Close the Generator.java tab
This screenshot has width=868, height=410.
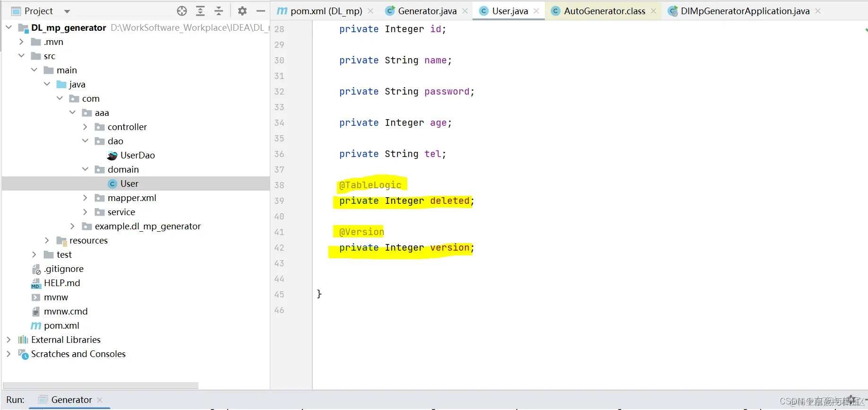pyautogui.click(x=465, y=11)
